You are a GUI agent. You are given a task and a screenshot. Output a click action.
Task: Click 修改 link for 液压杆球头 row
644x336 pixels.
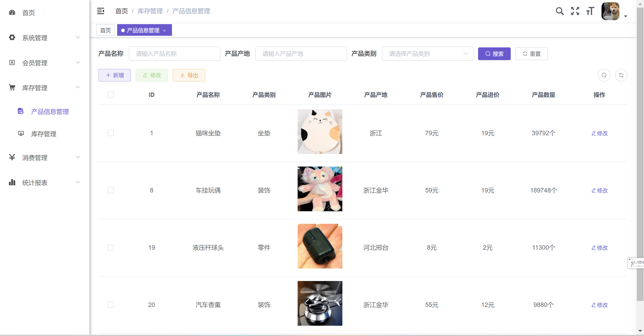[x=600, y=248]
